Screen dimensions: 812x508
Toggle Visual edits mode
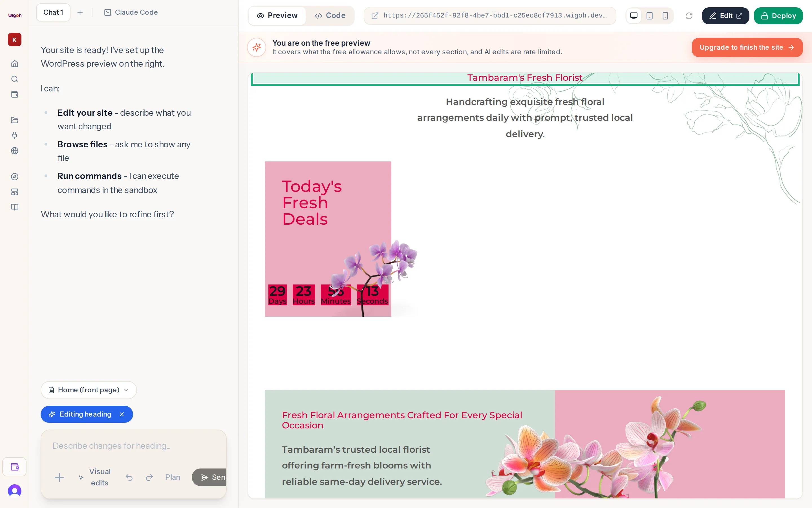95,478
